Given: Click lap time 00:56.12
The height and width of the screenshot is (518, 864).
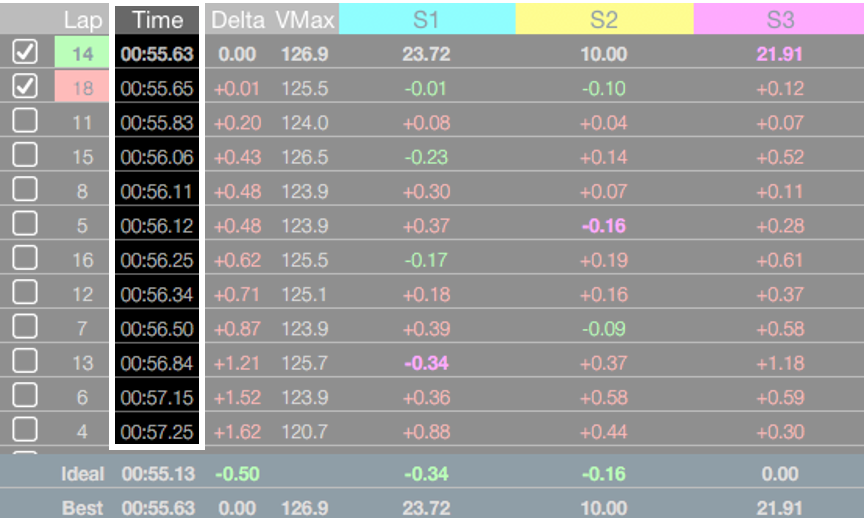Looking at the screenshot, I should (x=157, y=225).
